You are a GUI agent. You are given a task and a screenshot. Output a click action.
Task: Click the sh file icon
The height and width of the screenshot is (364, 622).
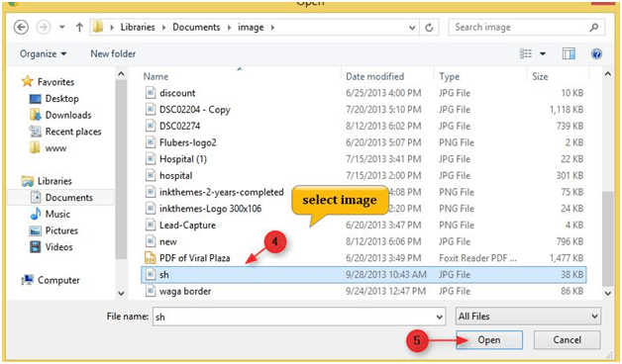click(x=150, y=275)
